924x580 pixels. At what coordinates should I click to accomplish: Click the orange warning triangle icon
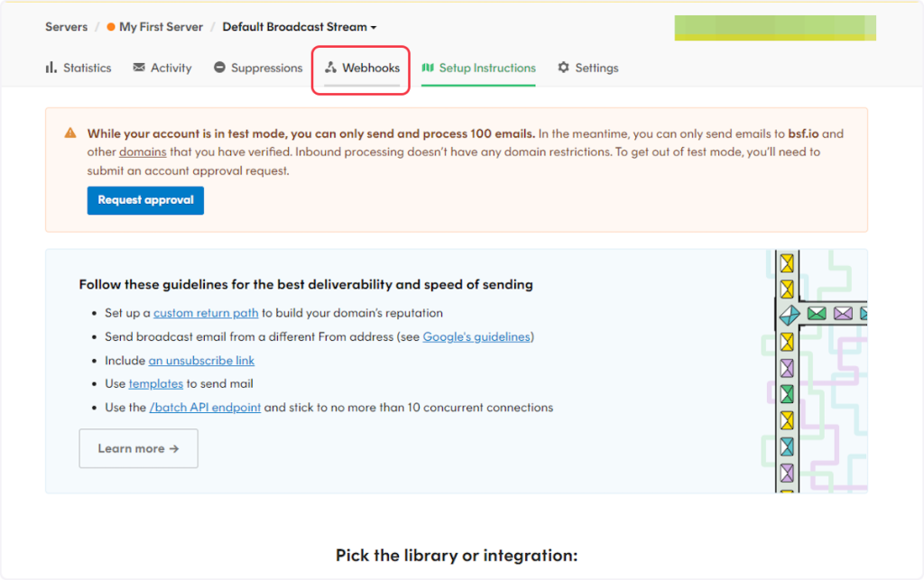pos(70,133)
